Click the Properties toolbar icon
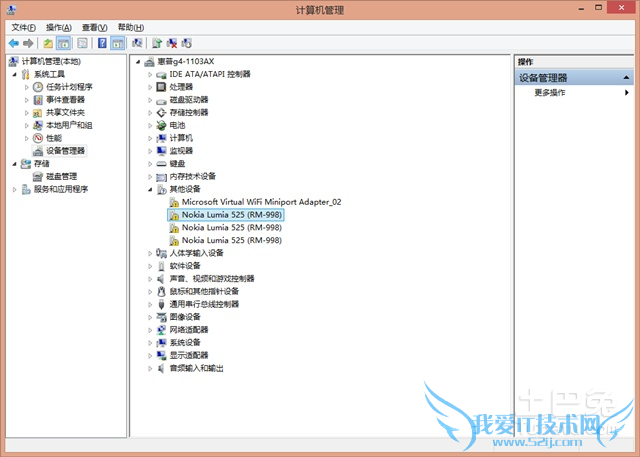Image resolution: width=640 pixels, height=457 pixels. click(x=82, y=43)
